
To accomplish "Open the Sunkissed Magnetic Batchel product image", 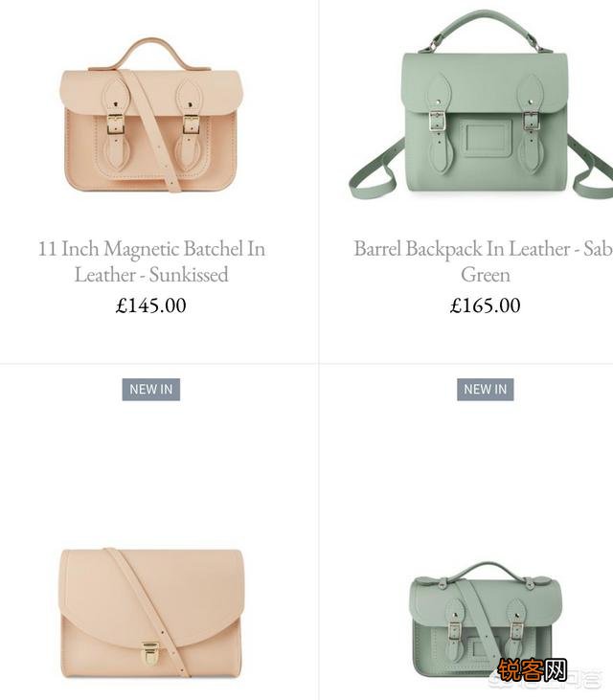I will point(151,116).
